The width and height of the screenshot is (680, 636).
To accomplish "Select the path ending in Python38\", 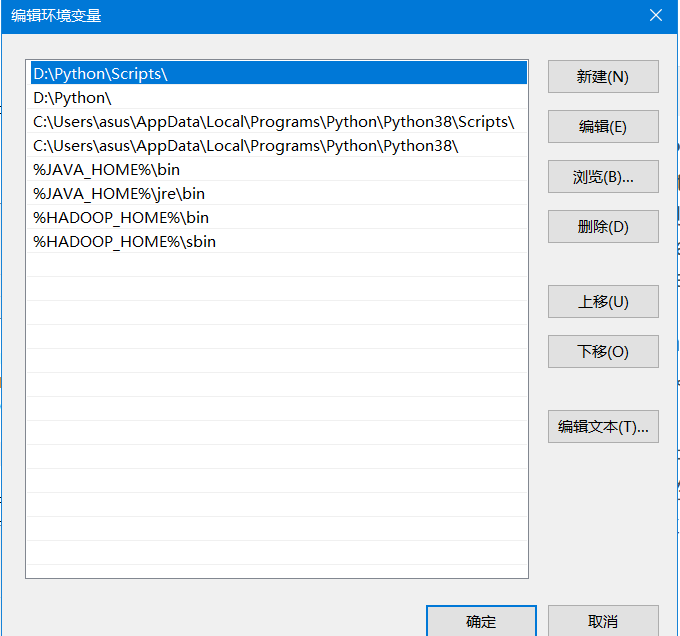I will click(279, 146).
